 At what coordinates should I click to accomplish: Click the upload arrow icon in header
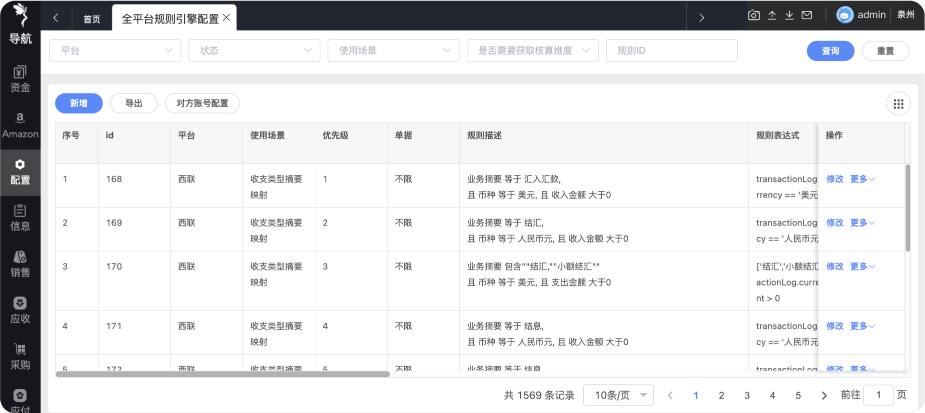point(772,15)
